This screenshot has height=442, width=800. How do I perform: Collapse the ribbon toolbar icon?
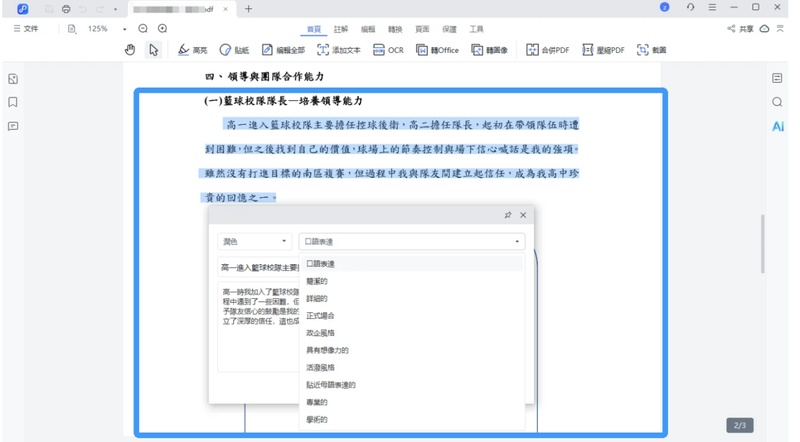coord(780,29)
